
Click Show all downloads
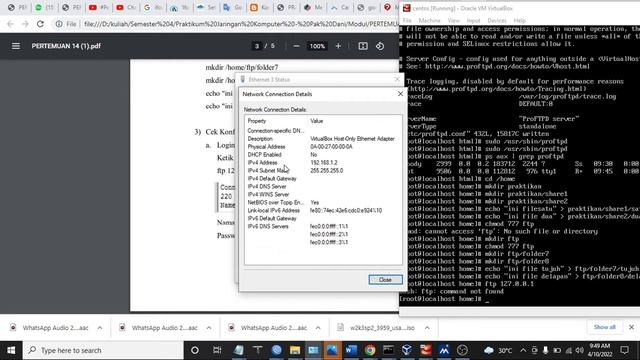click(x=604, y=327)
